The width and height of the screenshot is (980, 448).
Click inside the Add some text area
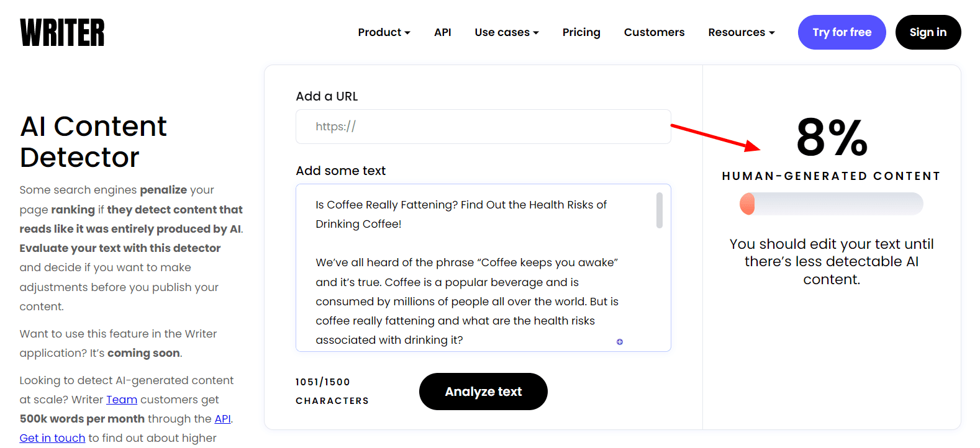pyautogui.click(x=472, y=273)
